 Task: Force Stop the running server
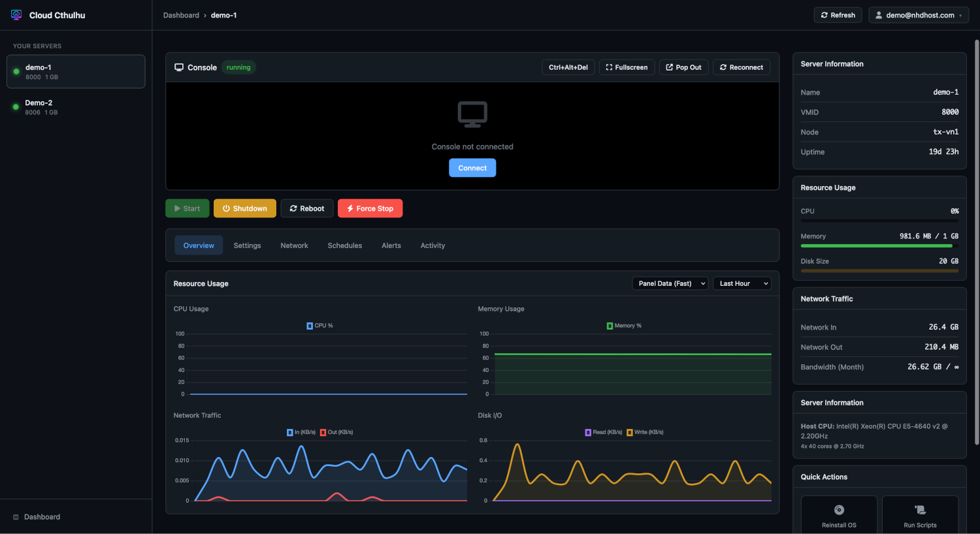pyautogui.click(x=370, y=208)
